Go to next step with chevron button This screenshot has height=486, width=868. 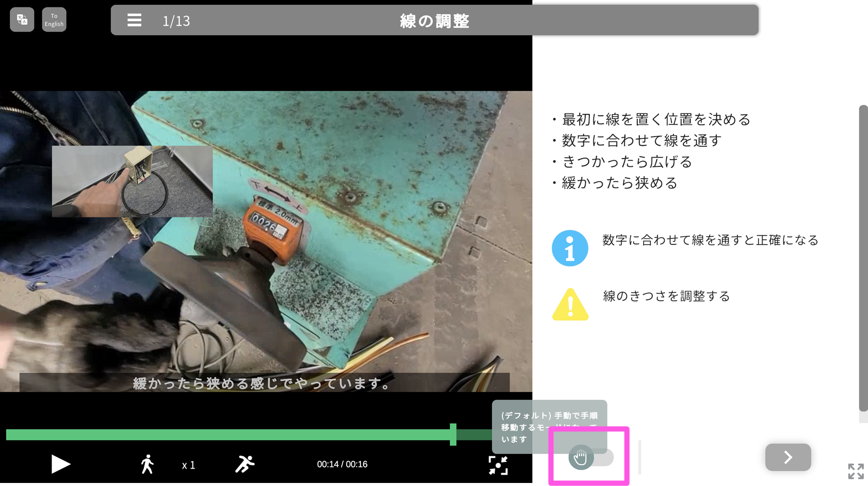tap(788, 457)
